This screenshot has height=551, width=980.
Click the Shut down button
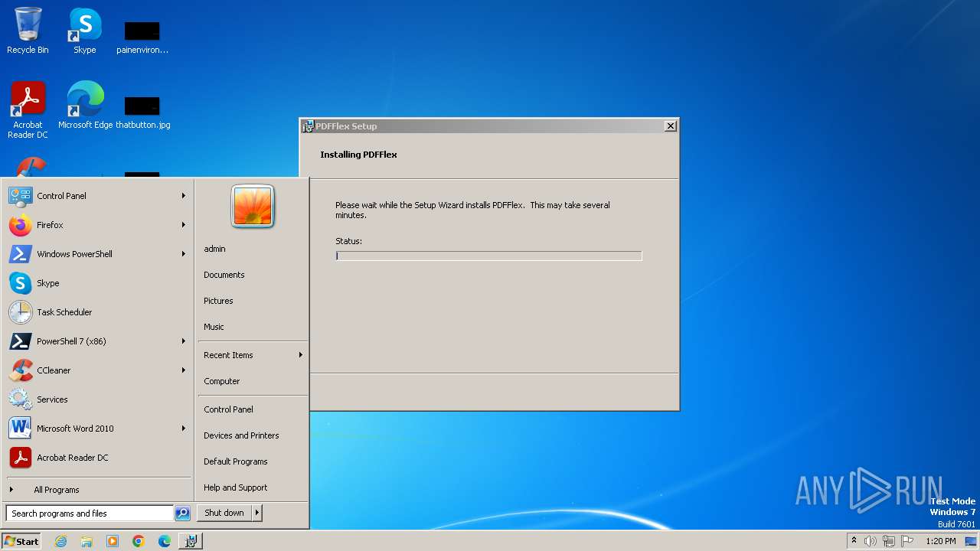pyautogui.click(x=224, y=513)
